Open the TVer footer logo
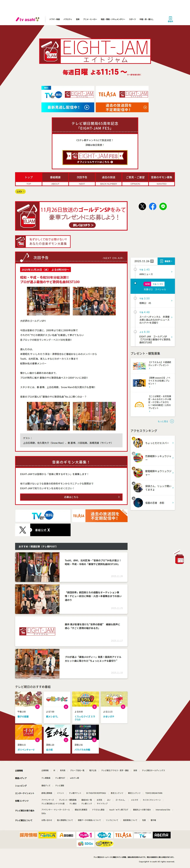This screenshot has width=190, height=868. pos(142,835)
